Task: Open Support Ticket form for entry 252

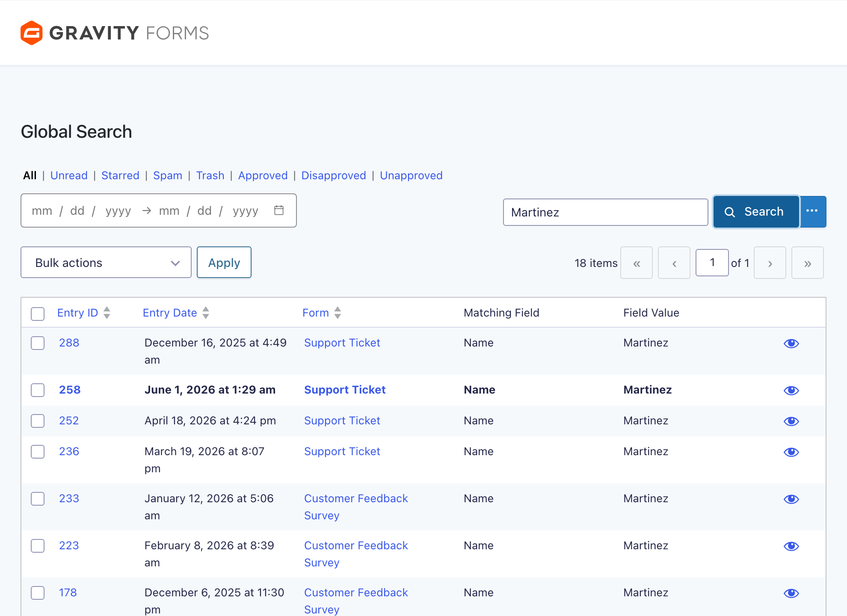Action: pyautogui.click(x=342, y=421)
